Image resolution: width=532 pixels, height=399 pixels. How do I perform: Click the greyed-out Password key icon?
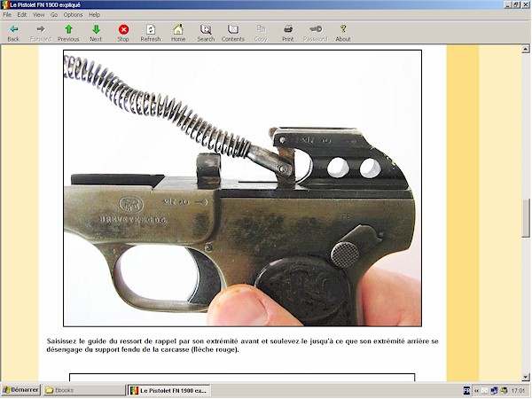tap(316, 33)
